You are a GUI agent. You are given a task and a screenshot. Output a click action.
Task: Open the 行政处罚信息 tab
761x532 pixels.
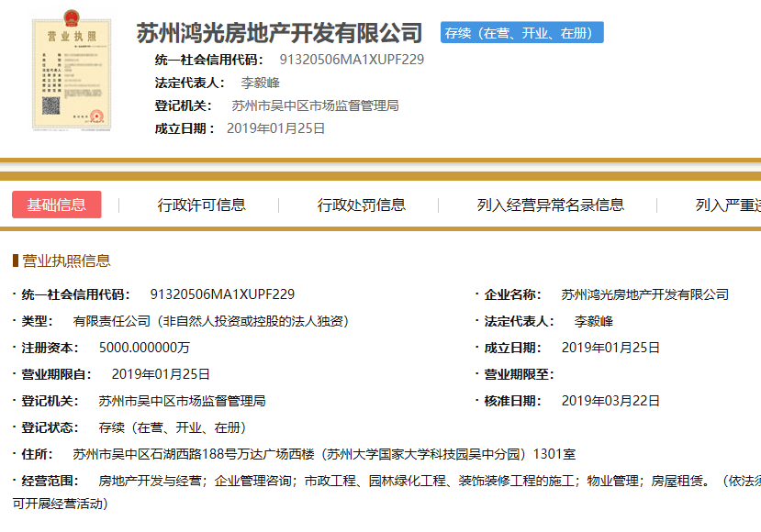(x=361, y=205)
